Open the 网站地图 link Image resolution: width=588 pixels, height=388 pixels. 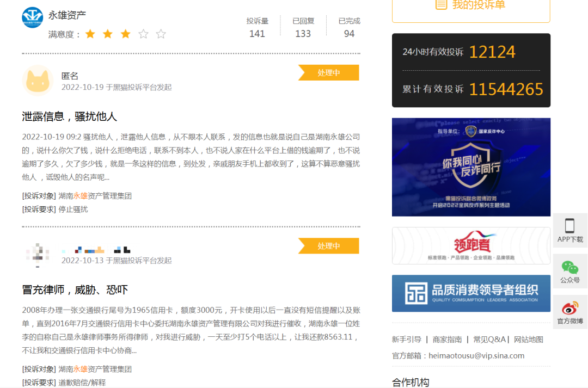pos(528,340)
